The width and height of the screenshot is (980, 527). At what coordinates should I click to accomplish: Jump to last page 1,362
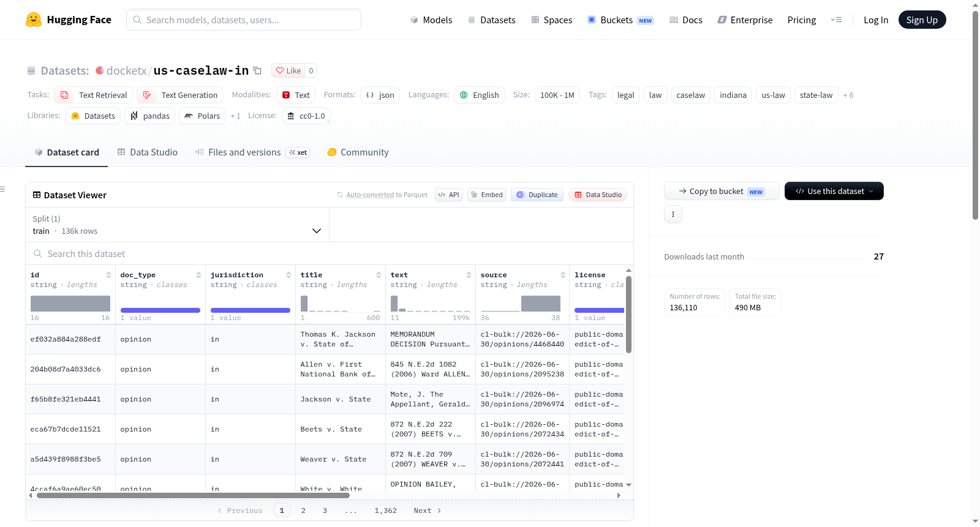(386, 510)
